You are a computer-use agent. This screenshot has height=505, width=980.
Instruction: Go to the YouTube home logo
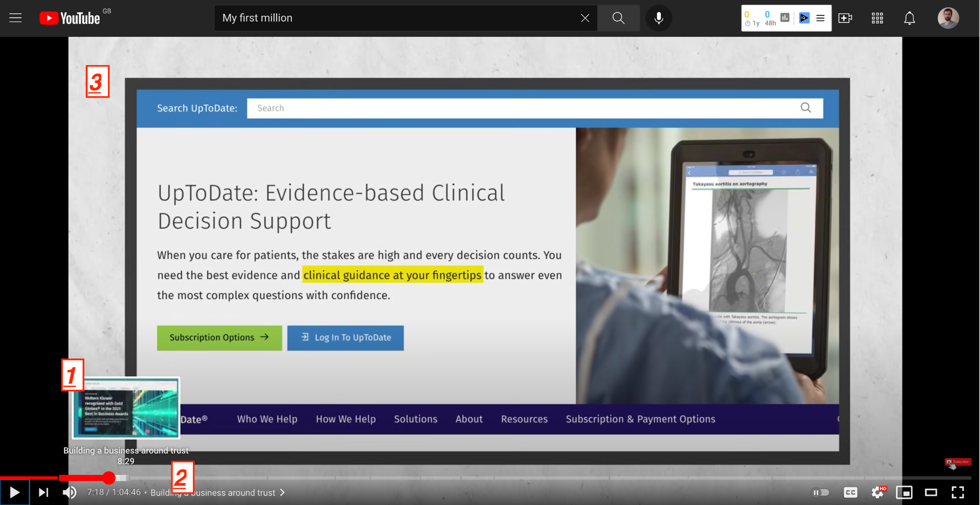tap(69, 18)
